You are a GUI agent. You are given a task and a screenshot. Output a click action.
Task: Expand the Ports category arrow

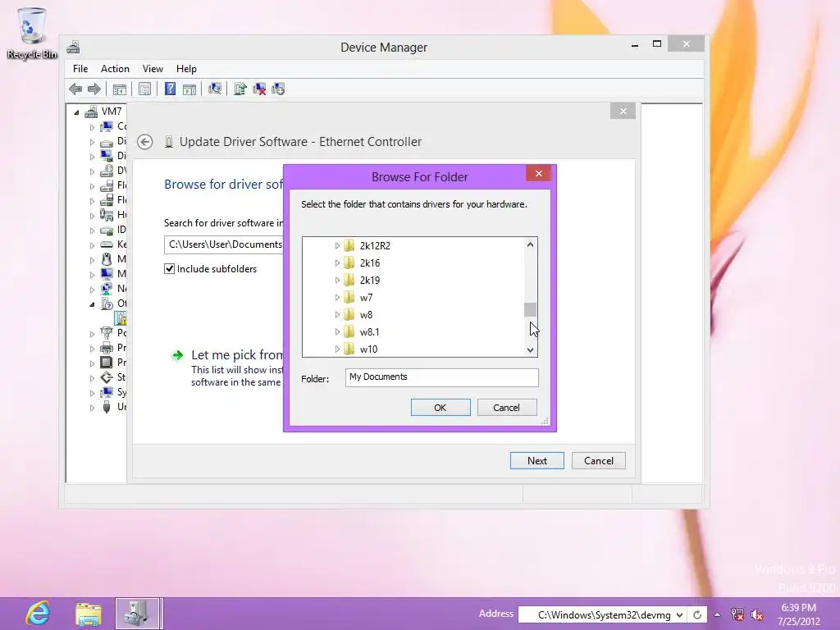point(92,333)
